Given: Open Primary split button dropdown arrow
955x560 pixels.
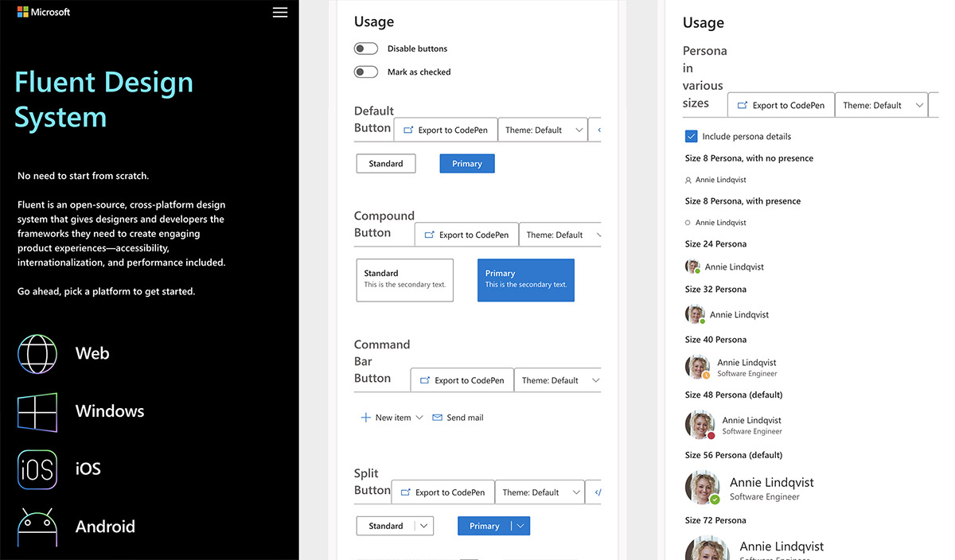Looking at the screenshot, I should (x=520, y=526).
